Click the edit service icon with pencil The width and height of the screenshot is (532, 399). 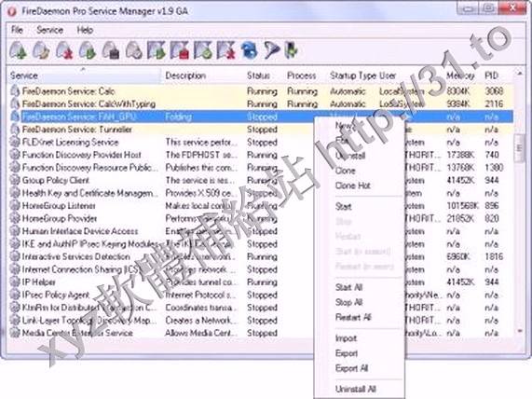pos(41,50)
